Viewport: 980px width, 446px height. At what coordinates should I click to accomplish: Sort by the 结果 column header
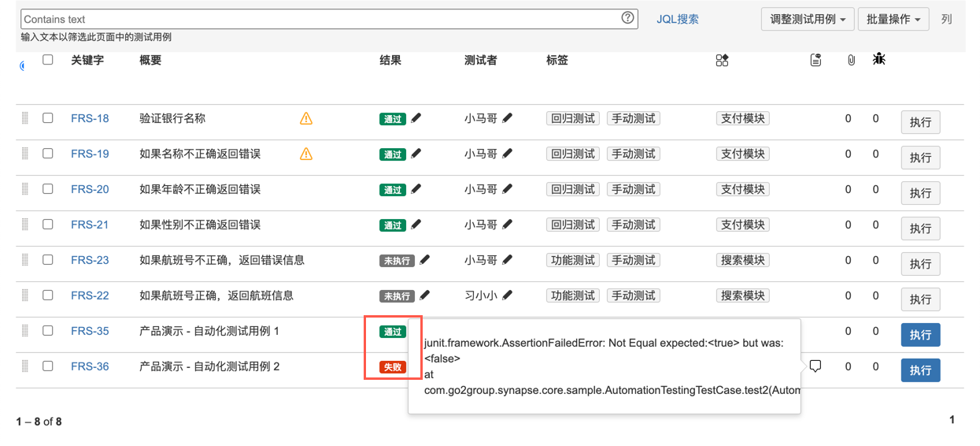(x=390, y=60)
